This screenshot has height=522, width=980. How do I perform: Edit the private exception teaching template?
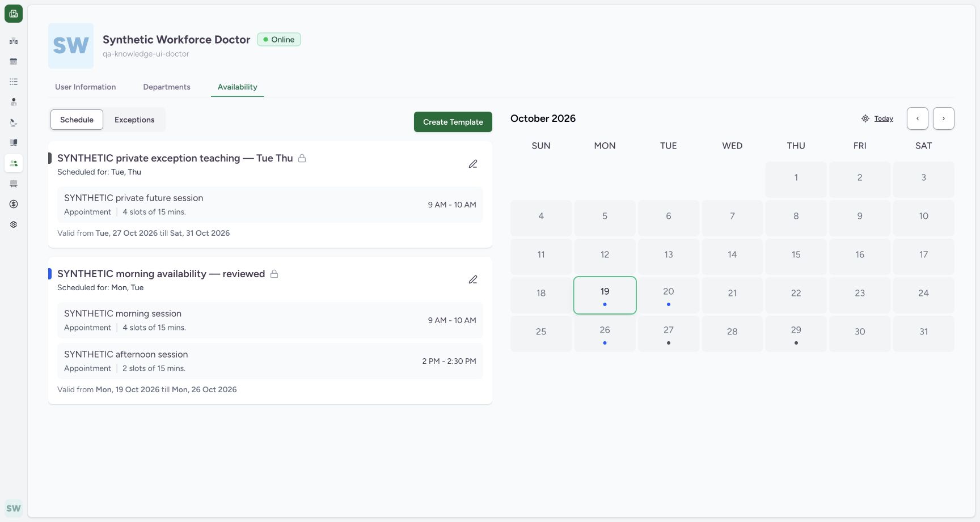tap(473, 164)
